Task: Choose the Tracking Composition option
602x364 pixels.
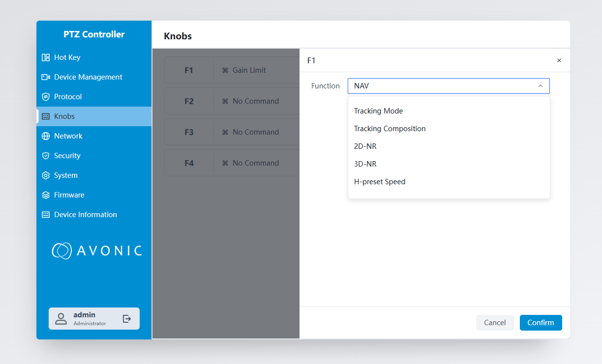Action: [x=449, y=129]
